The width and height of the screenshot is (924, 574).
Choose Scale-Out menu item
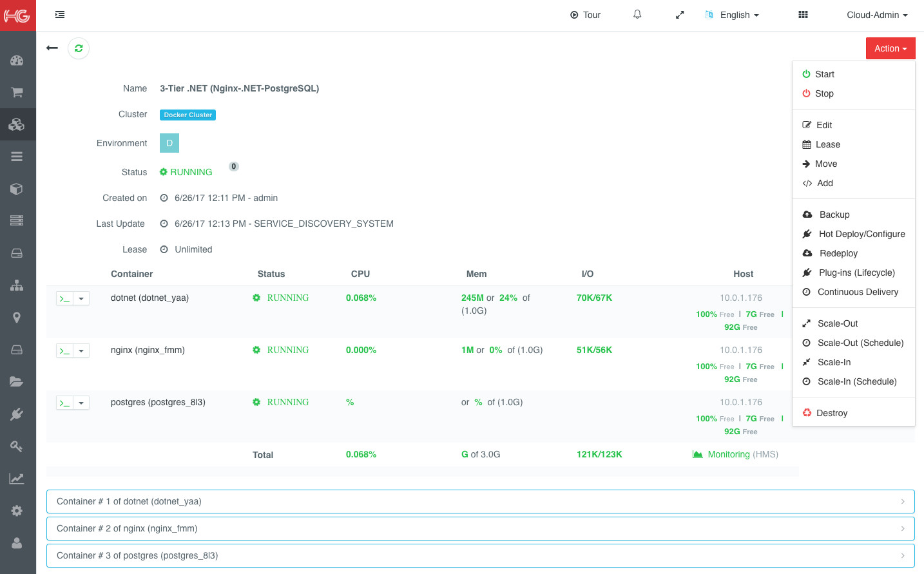[854, 323]
